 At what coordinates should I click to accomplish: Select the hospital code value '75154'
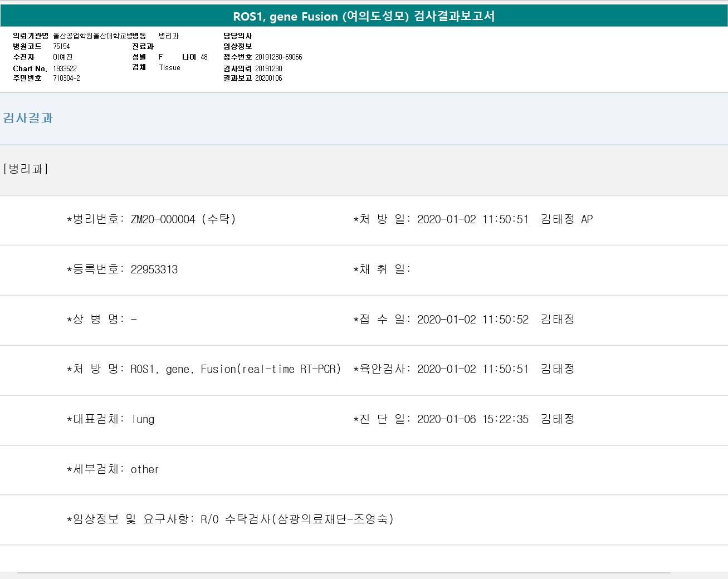61,46
